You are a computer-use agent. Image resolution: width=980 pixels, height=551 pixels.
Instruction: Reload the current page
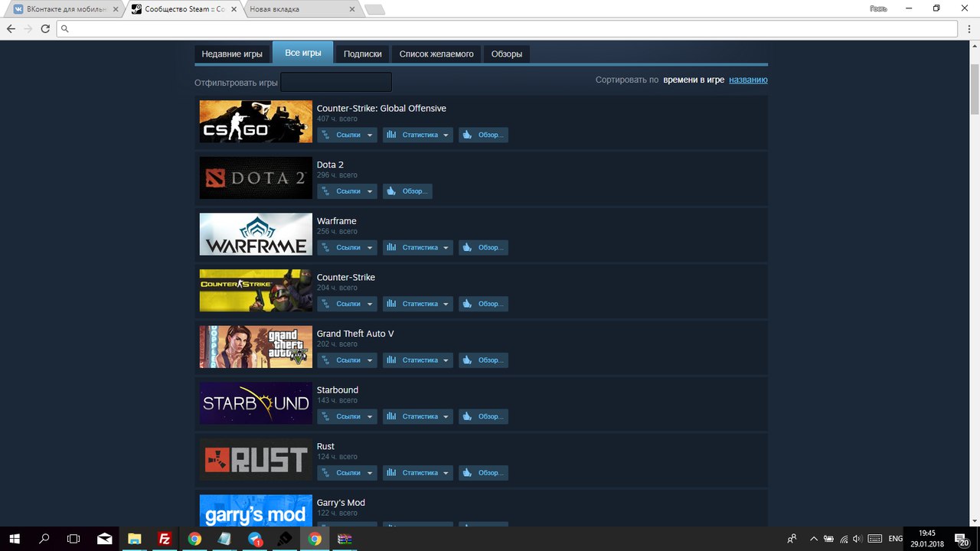(45, 28)
